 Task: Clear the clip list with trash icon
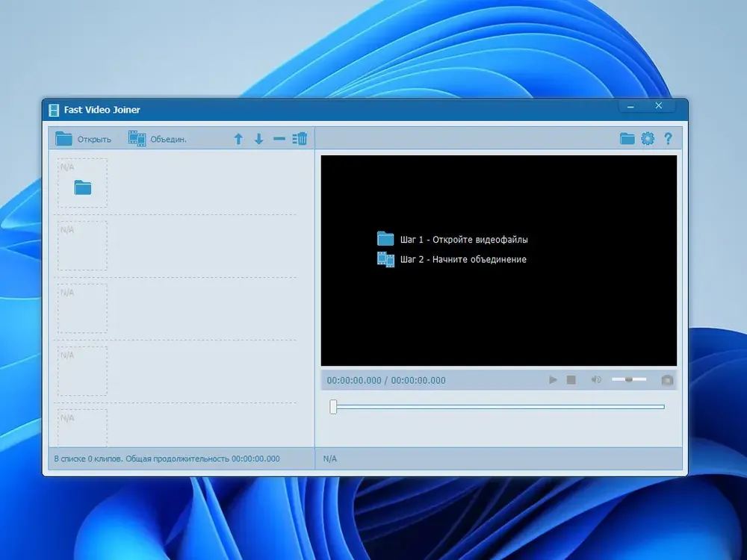point(300,139)
